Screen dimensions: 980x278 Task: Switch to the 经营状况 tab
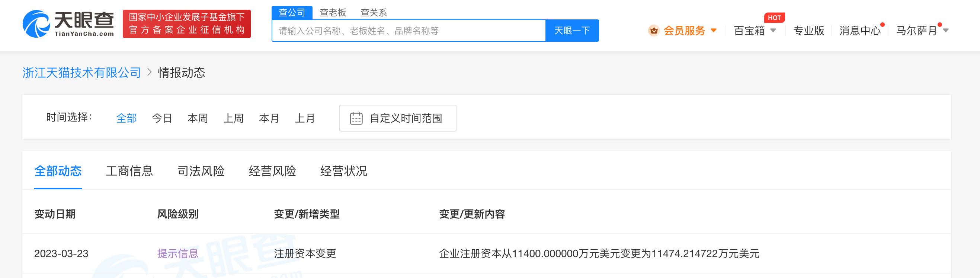344,171
